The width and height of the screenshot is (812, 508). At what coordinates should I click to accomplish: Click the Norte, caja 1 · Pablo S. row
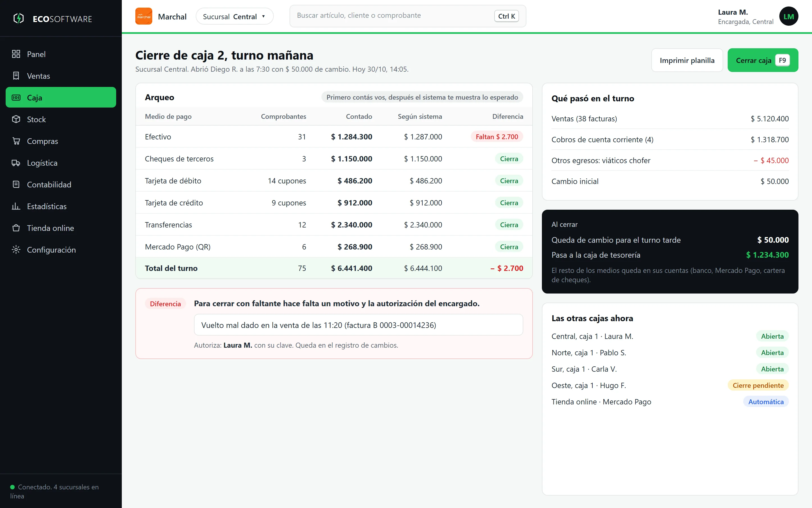[670, 353]
